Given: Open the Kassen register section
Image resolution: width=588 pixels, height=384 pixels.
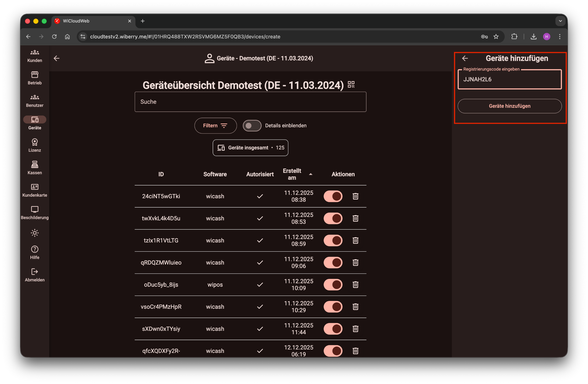Looking at the screenshot, I should click(x=35, y=168).
